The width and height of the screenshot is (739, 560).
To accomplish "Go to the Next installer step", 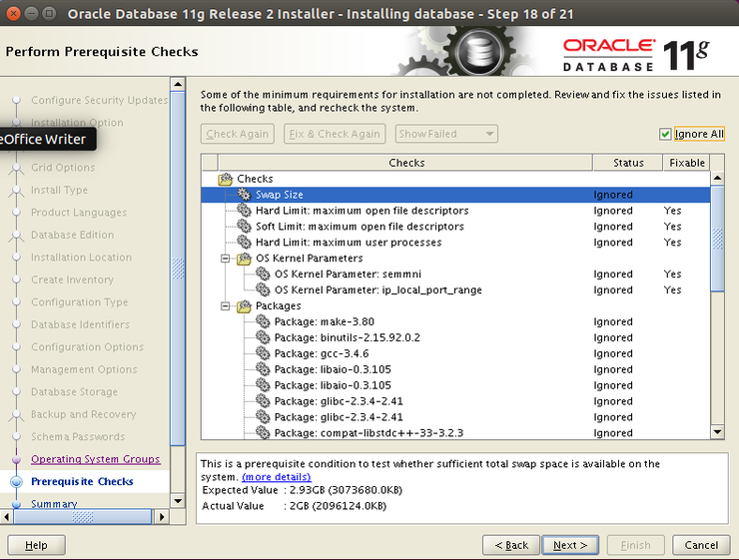I will tap(570, 545).
